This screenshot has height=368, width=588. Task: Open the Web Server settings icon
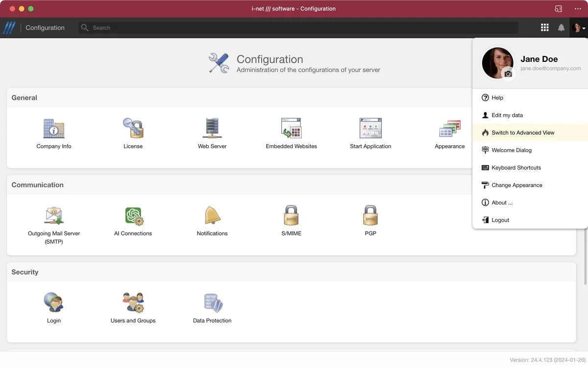click(212, 129)
